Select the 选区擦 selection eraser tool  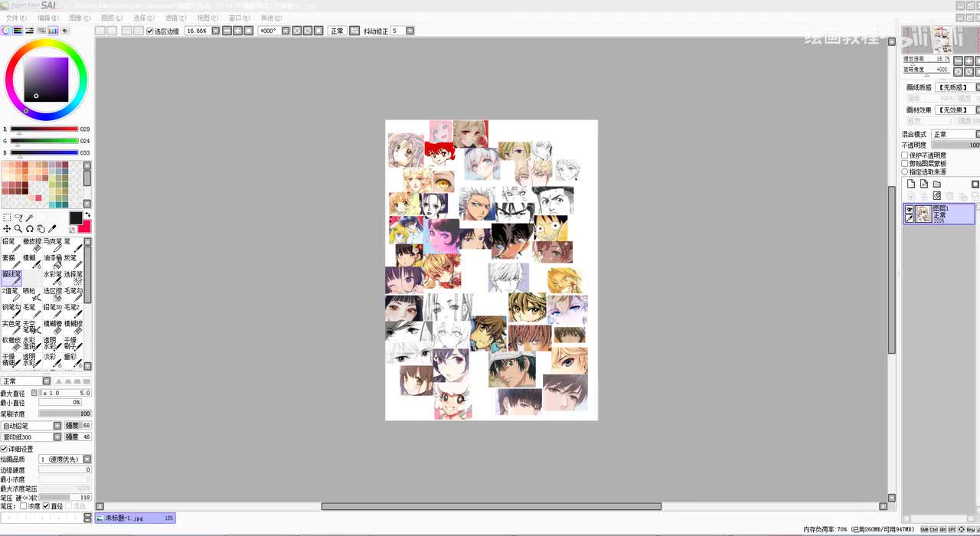[x=52, y=295]
